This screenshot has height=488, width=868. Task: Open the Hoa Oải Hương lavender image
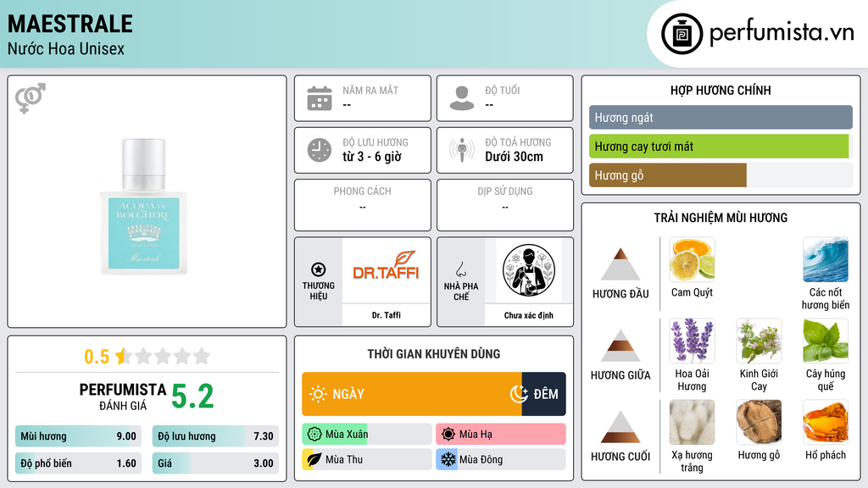click(692, 341)
